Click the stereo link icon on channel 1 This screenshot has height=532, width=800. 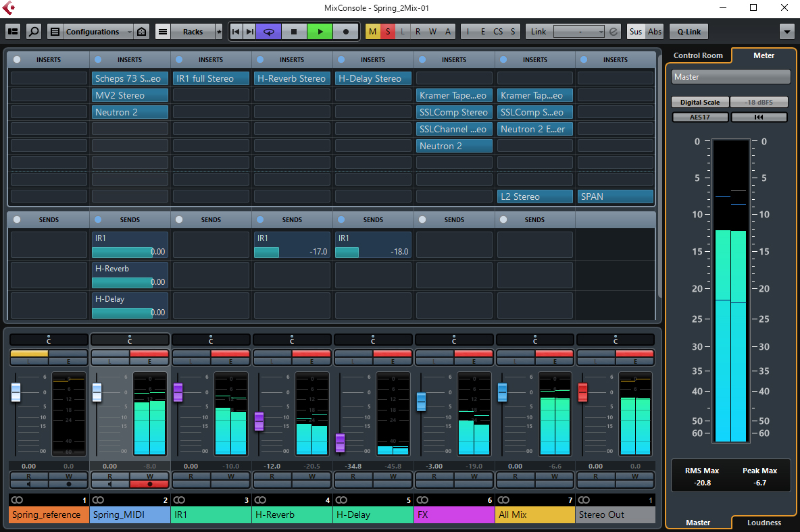pos(17,500)
